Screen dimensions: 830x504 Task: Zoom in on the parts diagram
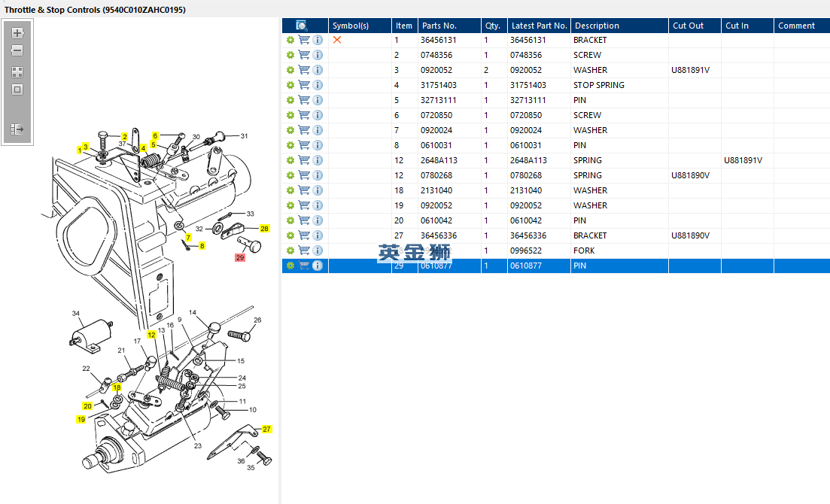point(17,33)
